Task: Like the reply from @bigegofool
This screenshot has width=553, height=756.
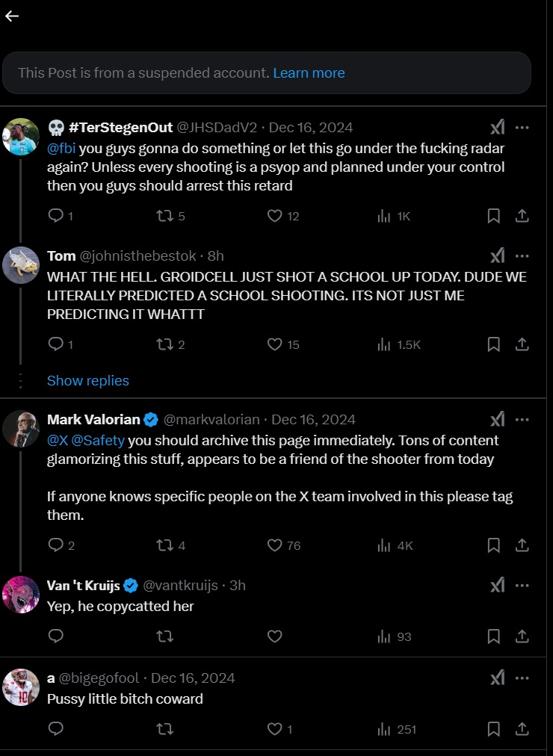Action: (274, 729)
